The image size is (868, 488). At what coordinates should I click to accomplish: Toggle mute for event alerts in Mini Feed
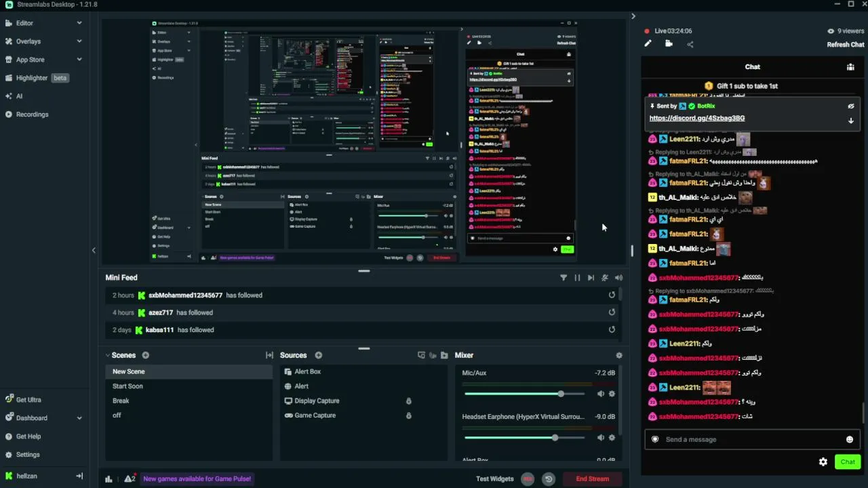(605, 278)
